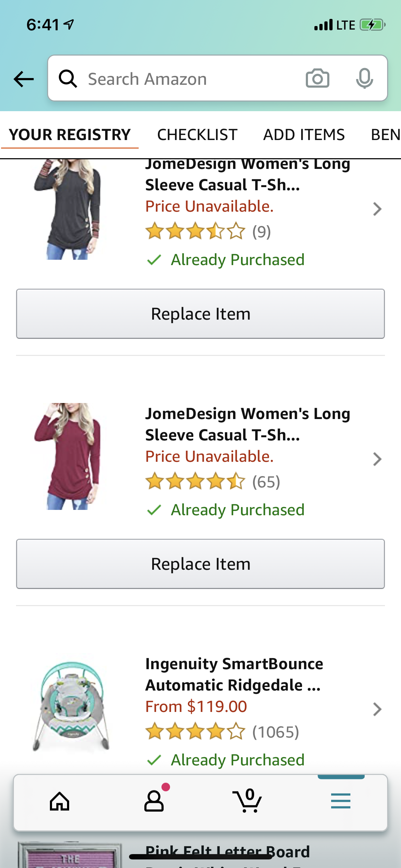Tap the magnifying glass search icon
The width and height of the screenshot is (401, 868).
pyautogui.click(x=68, y=79)
